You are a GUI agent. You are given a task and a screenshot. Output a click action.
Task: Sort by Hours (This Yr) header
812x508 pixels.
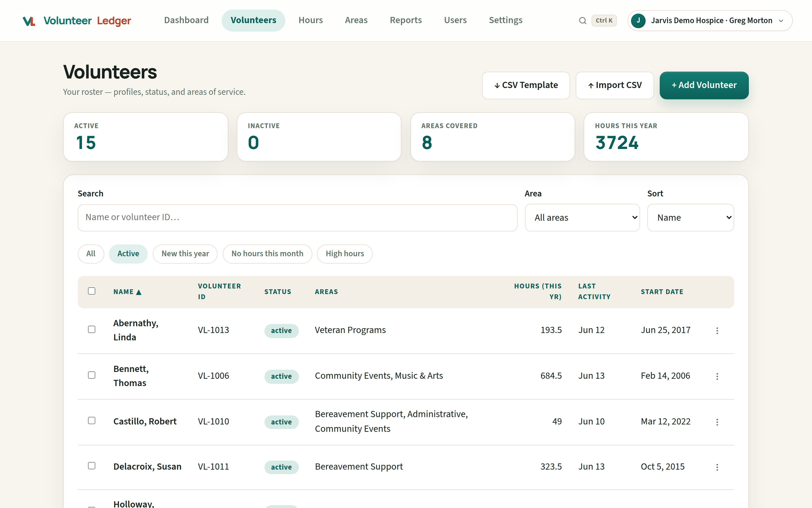pos(538,291)
